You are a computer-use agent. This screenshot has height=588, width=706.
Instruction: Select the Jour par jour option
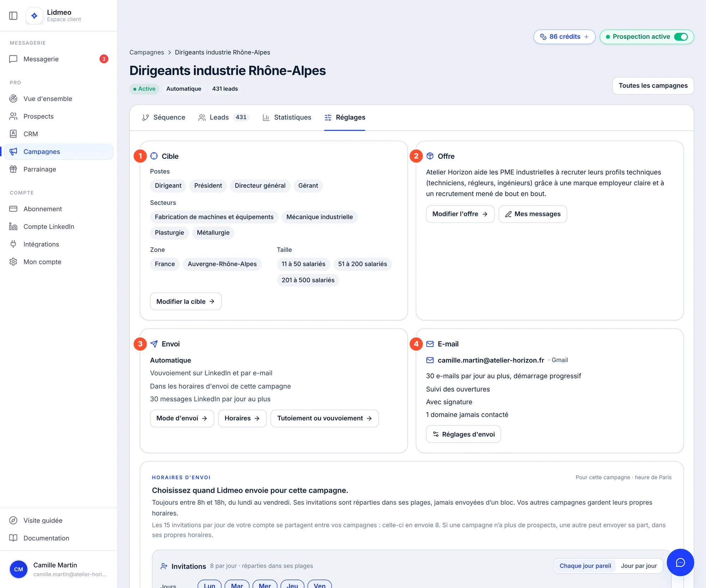coord(639,565)
